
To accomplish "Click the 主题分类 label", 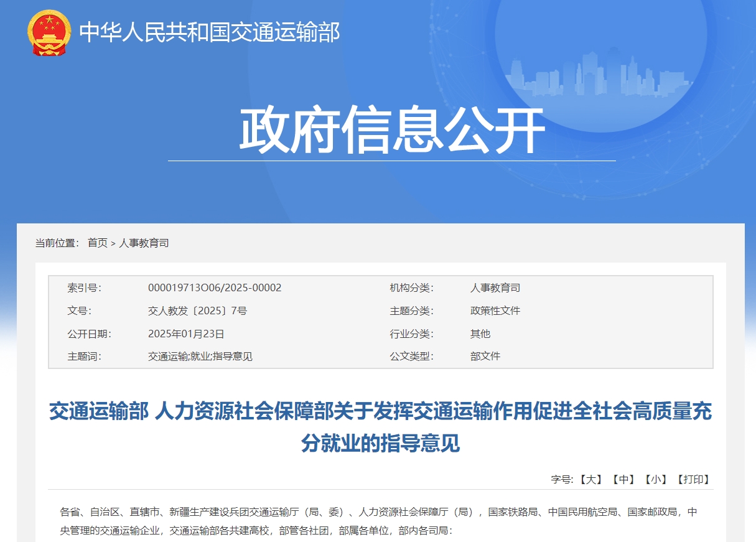I will click(412, 311).
